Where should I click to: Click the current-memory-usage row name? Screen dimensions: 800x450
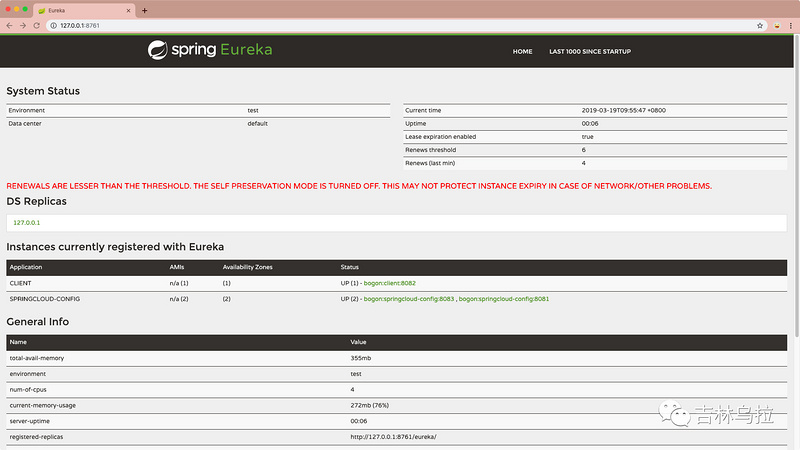click(x=42, y=406)
